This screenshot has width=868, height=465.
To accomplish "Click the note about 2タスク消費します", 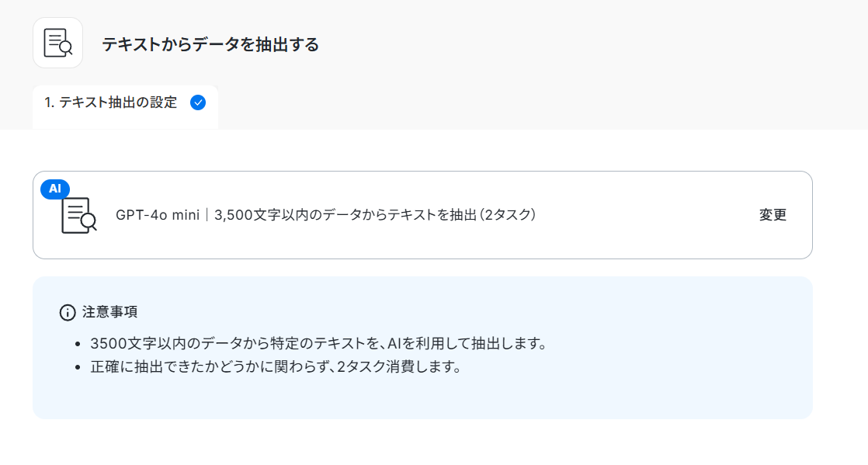I will (x=276, y=366).
